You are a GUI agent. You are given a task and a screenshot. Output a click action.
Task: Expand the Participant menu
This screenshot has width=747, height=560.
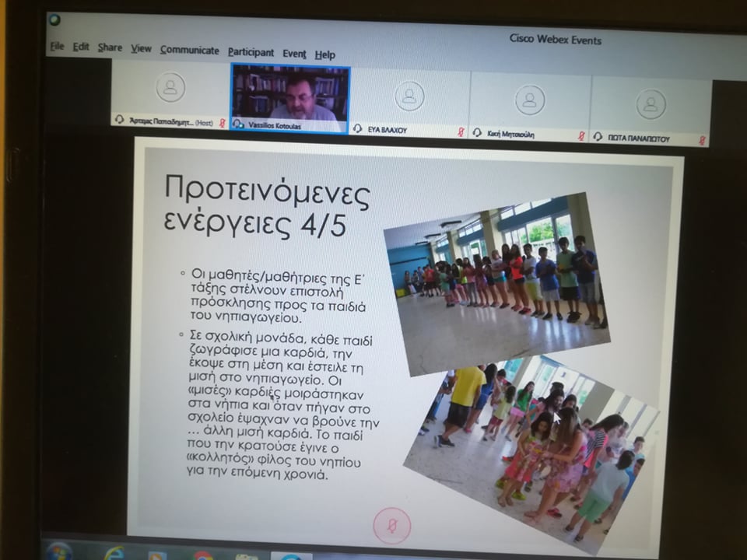coord(251,52)
